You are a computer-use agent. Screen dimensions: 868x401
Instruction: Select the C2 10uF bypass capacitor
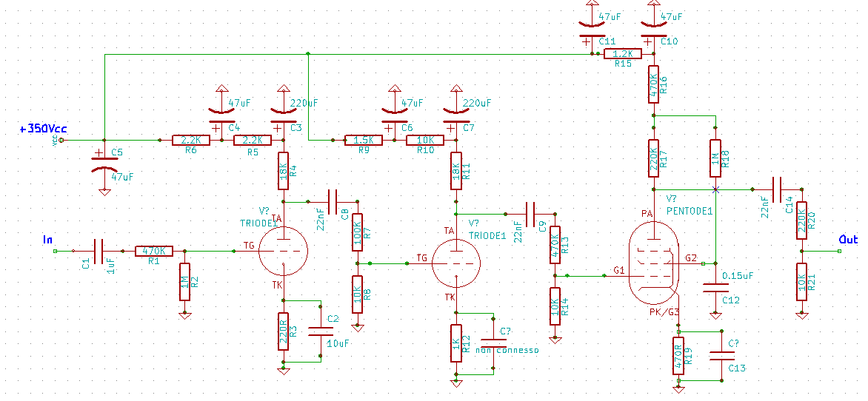tap(320, 331)
